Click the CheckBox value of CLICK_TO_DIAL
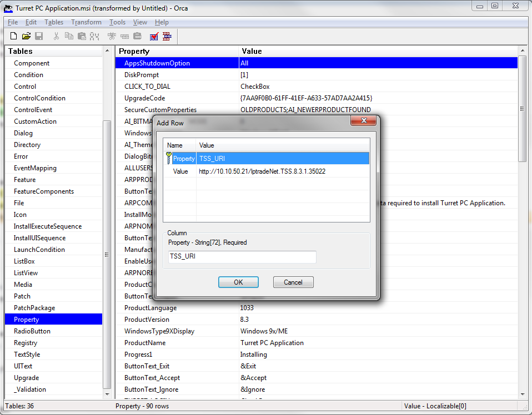This screenshot has height=415, width=532. [x=255, y=87]
